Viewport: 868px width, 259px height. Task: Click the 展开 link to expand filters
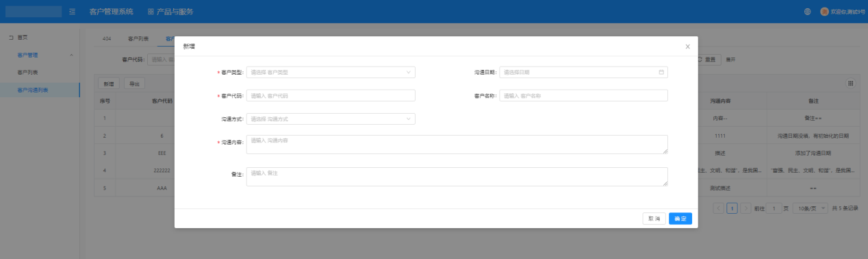tap(730, 60)
